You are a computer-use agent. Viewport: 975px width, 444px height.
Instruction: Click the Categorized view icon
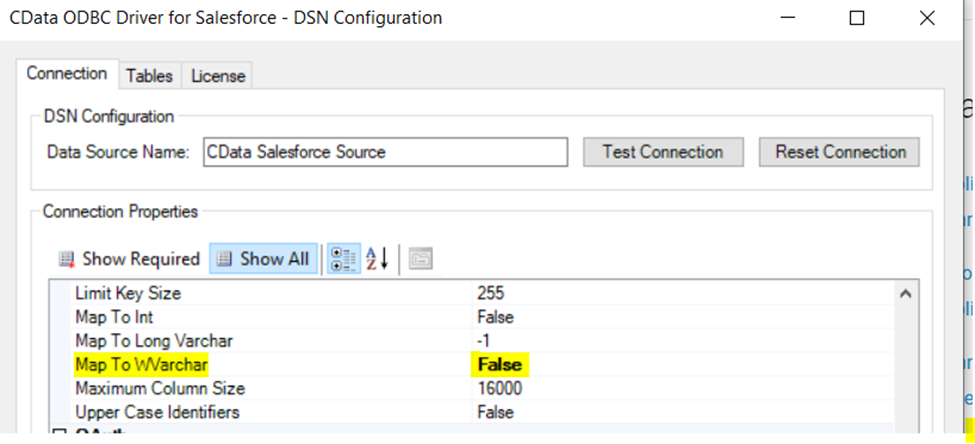pos(344,259)
